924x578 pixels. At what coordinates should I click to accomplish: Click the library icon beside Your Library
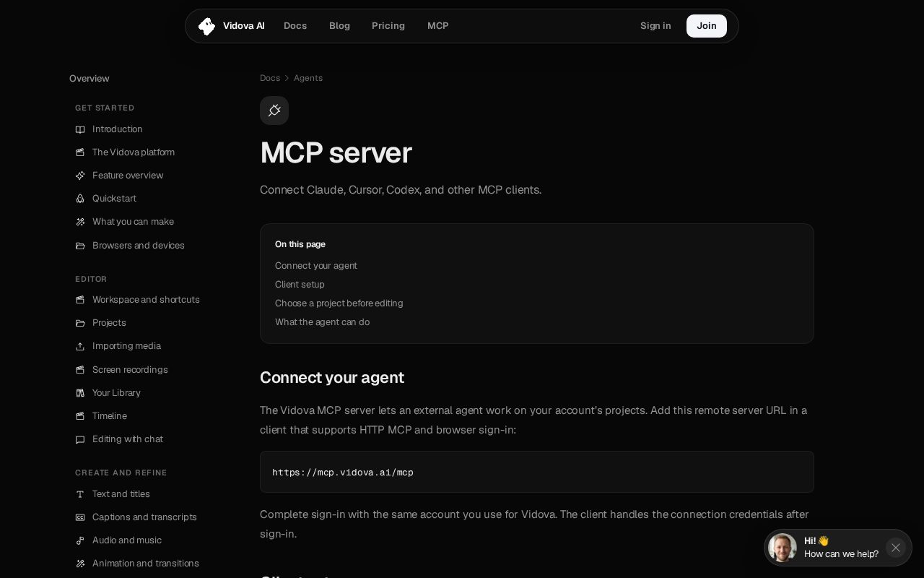point(80,393)
